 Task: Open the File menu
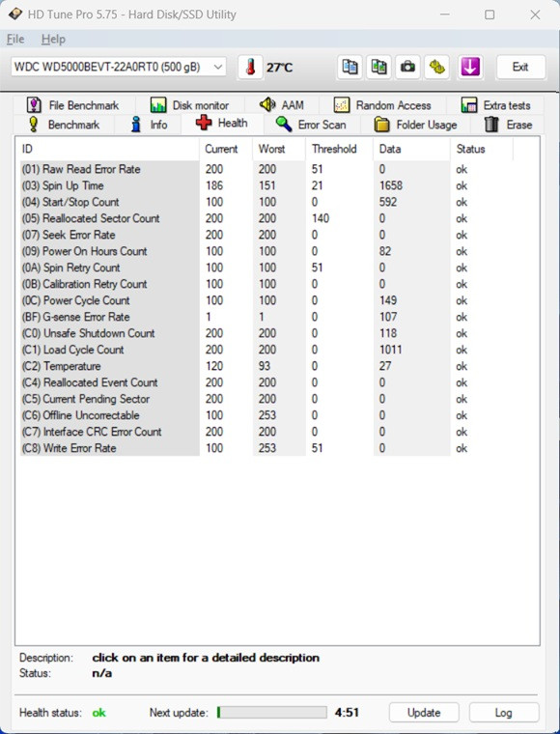tap(15, 40)
